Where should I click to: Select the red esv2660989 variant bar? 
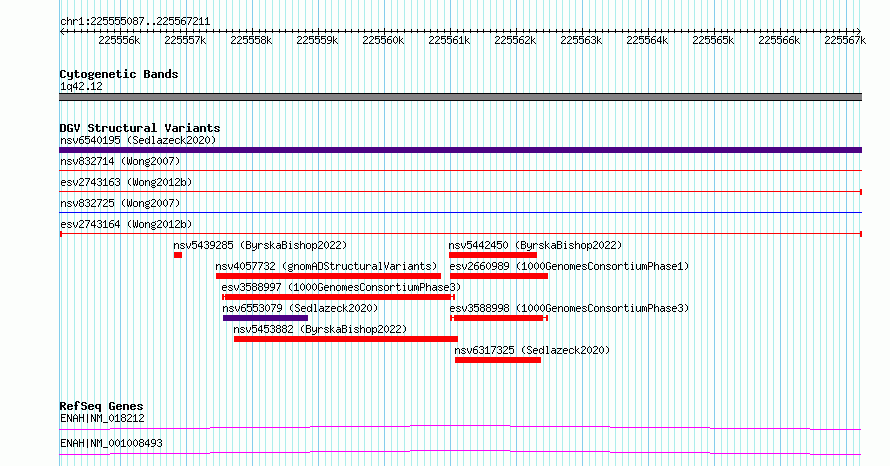(x=499, y=276)
